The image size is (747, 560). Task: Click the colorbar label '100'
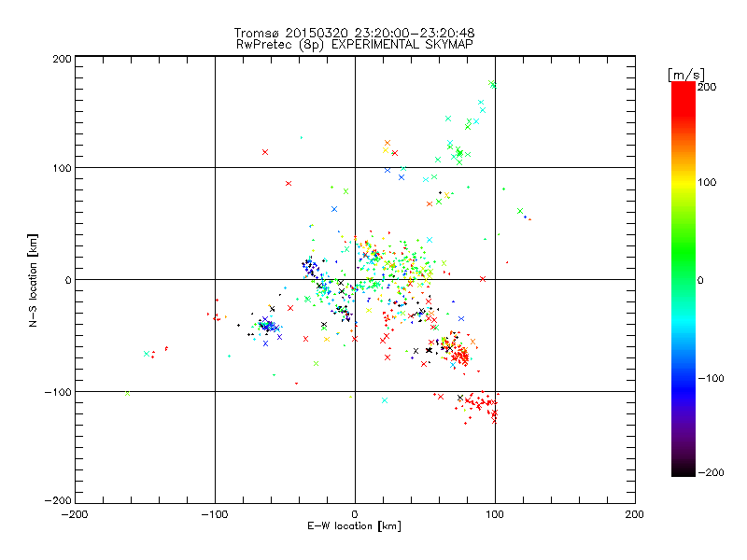point(706,182)
